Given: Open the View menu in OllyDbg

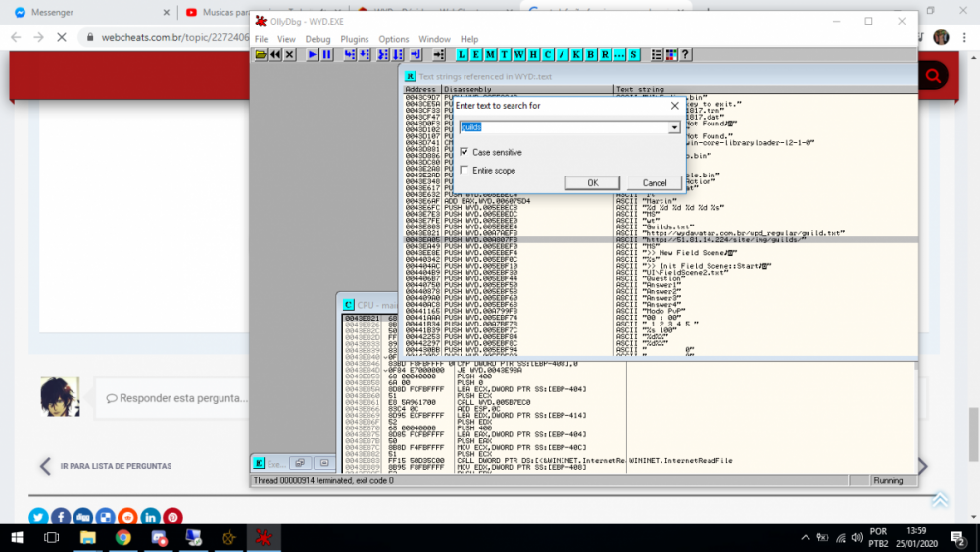Looking at the screenshot, I should click(x=286, y=39).
